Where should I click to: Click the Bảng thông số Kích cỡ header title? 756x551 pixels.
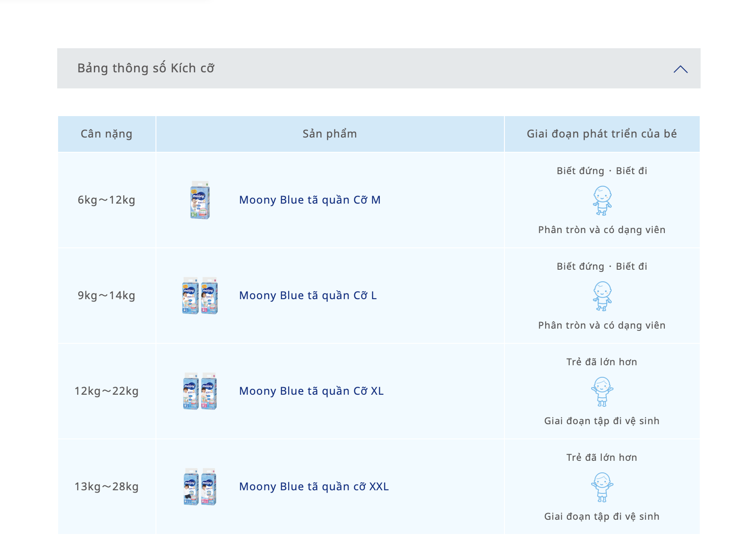coord(146,68)
